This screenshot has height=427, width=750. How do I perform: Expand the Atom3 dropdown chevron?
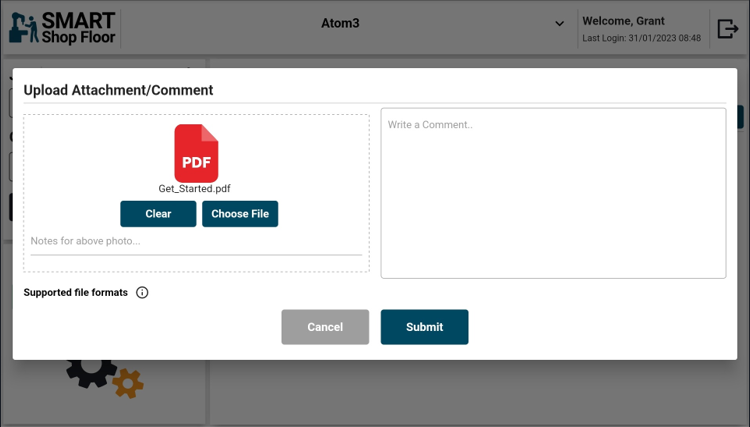(x=559, y=24)
